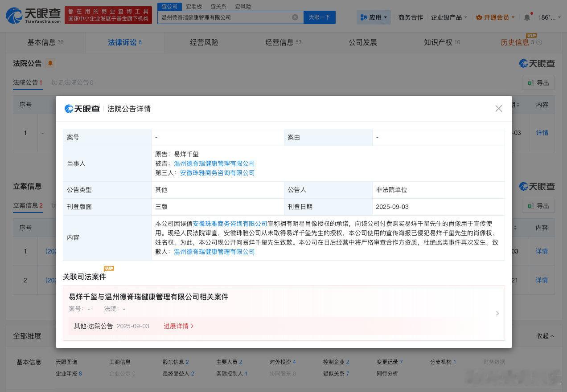This screenshot has height=392, width=567.
Task: Open the 开通会员 dropdown
Action: click(495, 17)
